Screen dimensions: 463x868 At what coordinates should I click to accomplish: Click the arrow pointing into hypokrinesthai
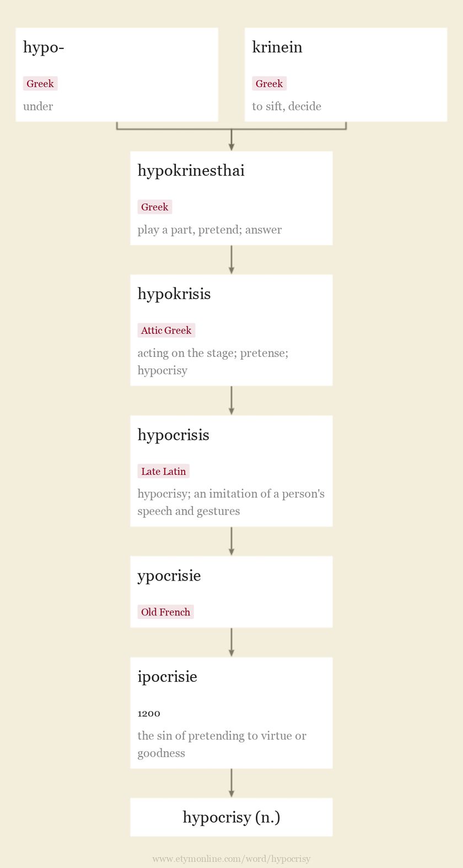232,140
